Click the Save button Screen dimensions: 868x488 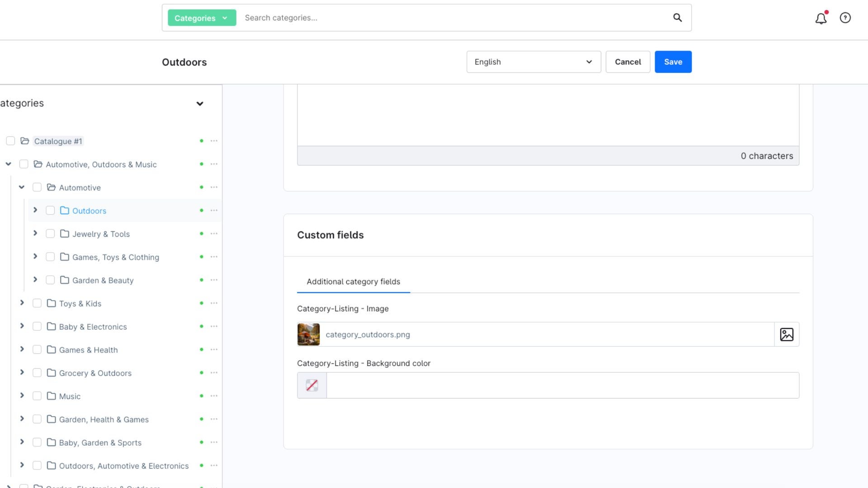[x=673, y=62]
